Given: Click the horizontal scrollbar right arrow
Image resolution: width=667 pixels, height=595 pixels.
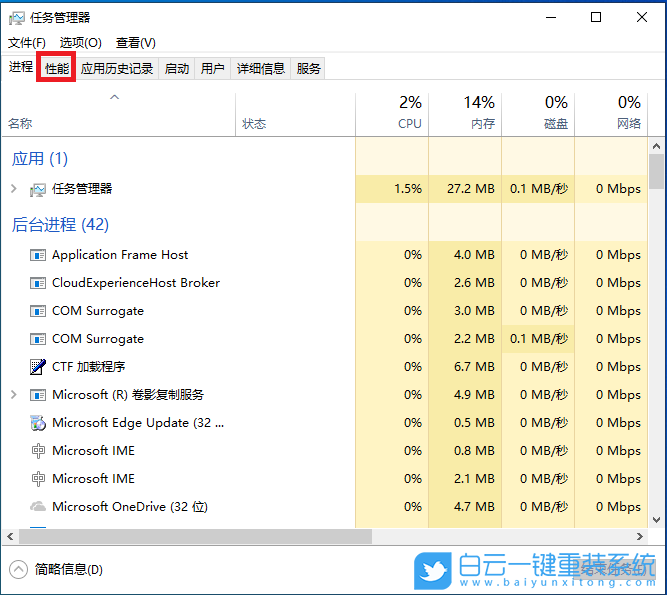Looking at the screenshot, I should [x=639, y=536].
